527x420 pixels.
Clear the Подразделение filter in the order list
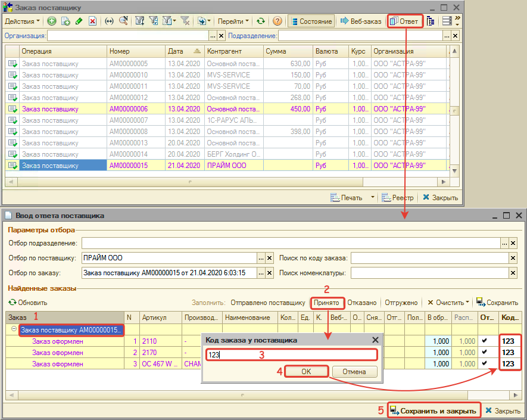(455, 36)
